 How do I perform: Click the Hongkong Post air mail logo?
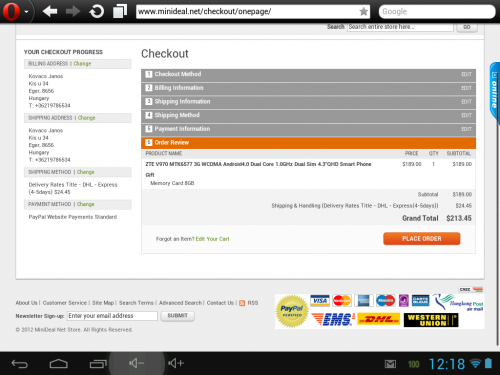click(x=458, y=302)
